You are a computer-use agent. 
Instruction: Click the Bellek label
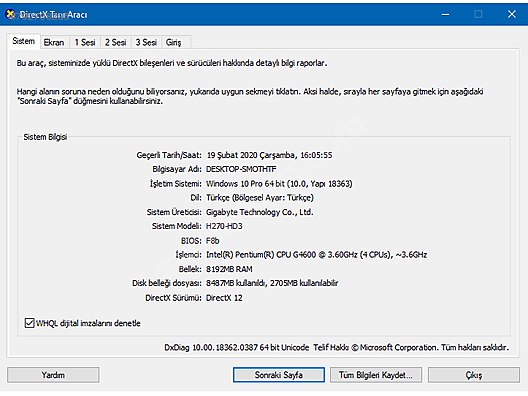point(190,269)
